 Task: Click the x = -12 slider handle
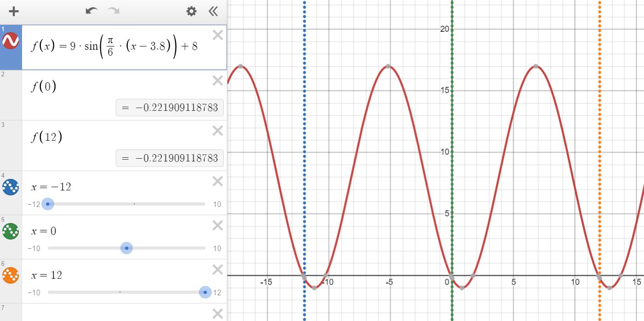pyautogui.click(x=48, y=204)
